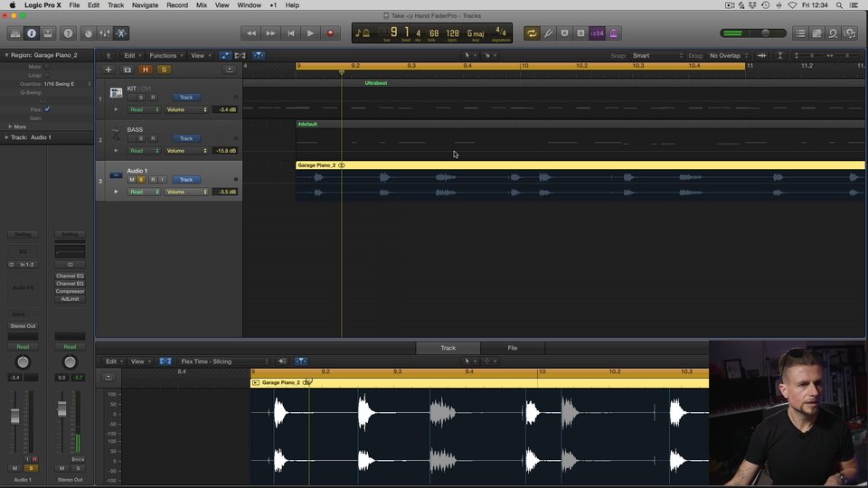
Task: Click the Duplicate Track button
Action: (127, 70)
